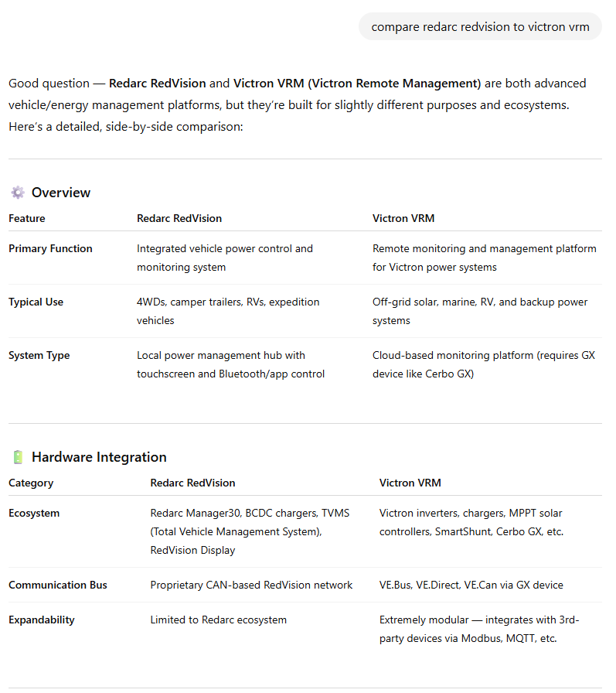616x693 pixels.
Task: Click the Victron VRM header in Overview table
Action: [403, 218]
